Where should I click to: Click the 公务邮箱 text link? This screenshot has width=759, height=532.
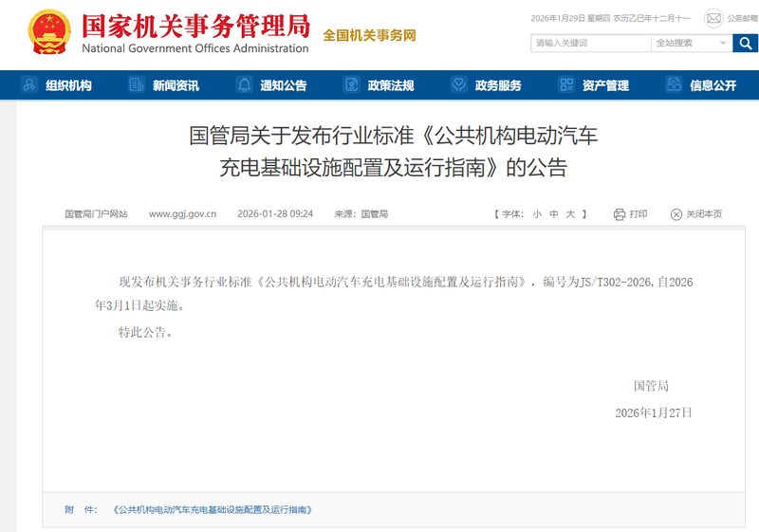click(x=743, y=18)
